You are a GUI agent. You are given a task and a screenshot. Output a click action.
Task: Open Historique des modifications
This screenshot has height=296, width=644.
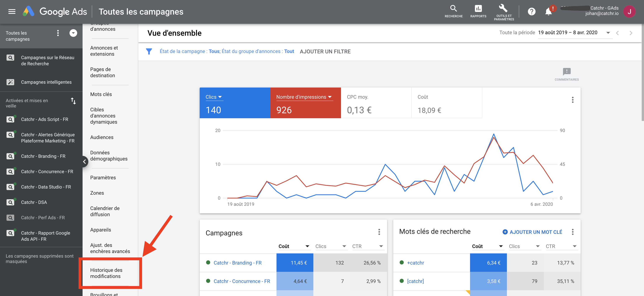click(106, 273)
